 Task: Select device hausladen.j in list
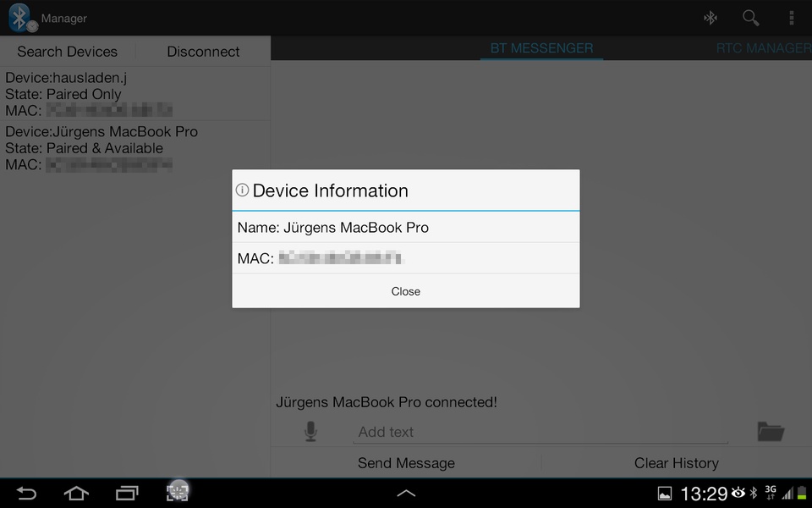134,94
